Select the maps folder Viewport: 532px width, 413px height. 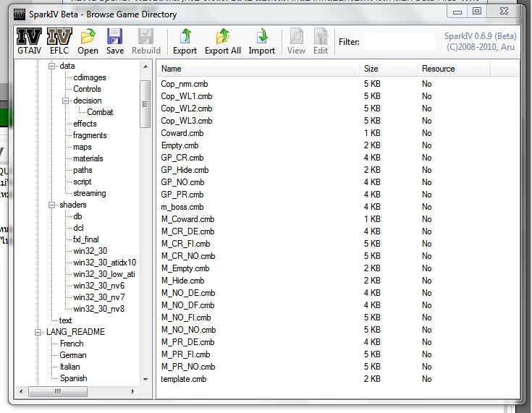82,147
